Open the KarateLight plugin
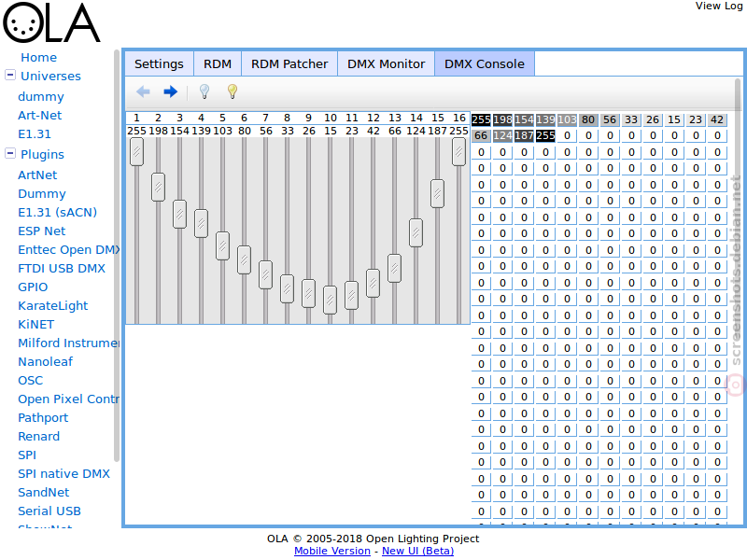This screenshot has height=560, width=747. 53,306
